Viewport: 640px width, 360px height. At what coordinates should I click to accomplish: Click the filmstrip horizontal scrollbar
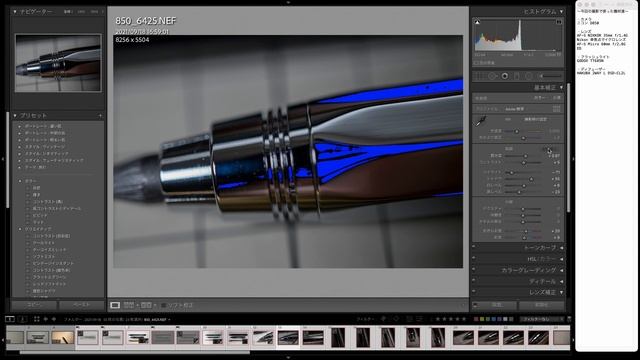point(135,352)
